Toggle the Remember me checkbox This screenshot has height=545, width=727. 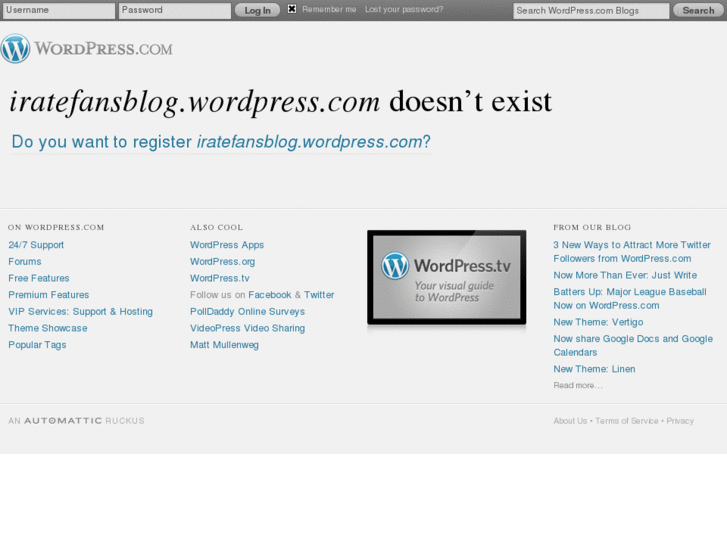pos(292,9)
